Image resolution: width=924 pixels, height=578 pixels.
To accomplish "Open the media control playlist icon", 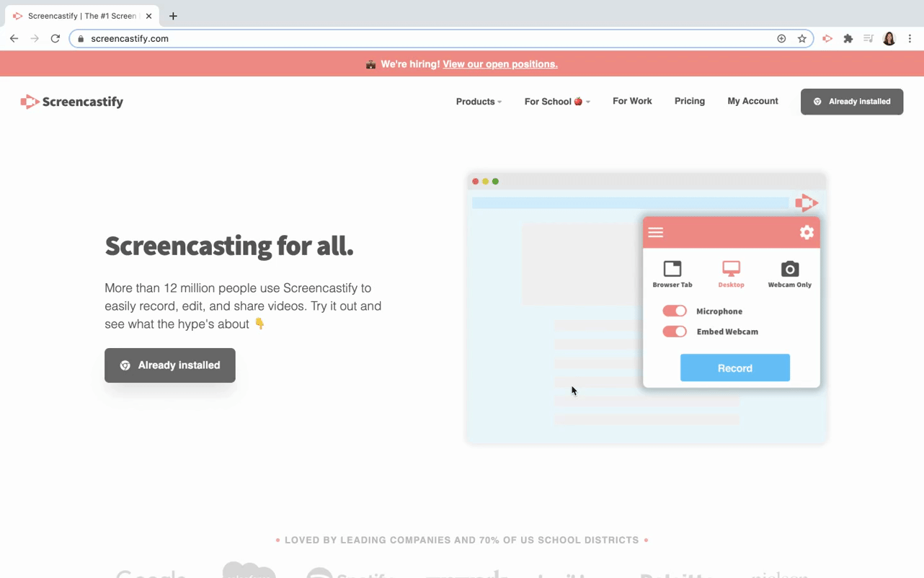I will coord(869,39).
